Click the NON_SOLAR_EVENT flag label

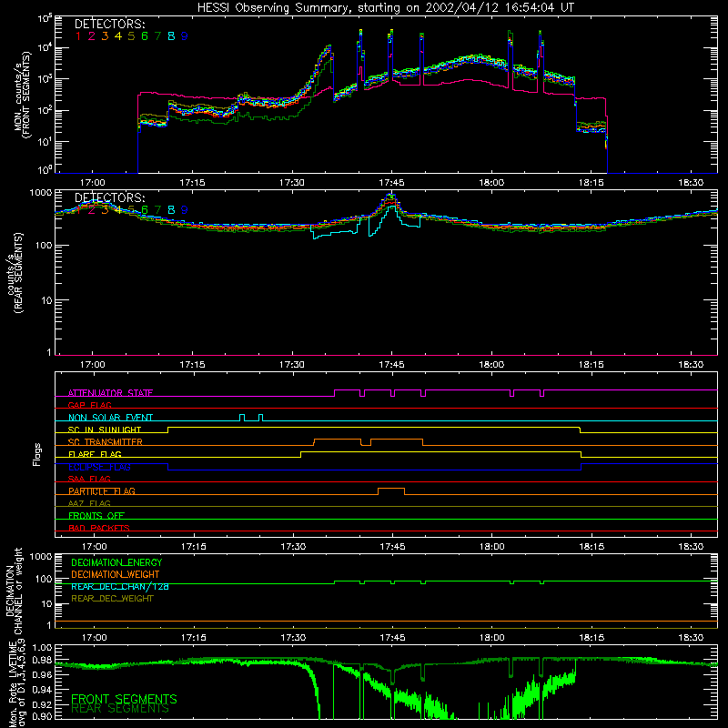click(110, 418)
